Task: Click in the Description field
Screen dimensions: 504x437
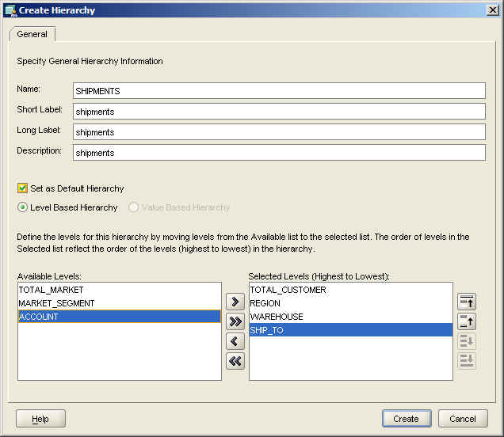Action: [279, 153]
